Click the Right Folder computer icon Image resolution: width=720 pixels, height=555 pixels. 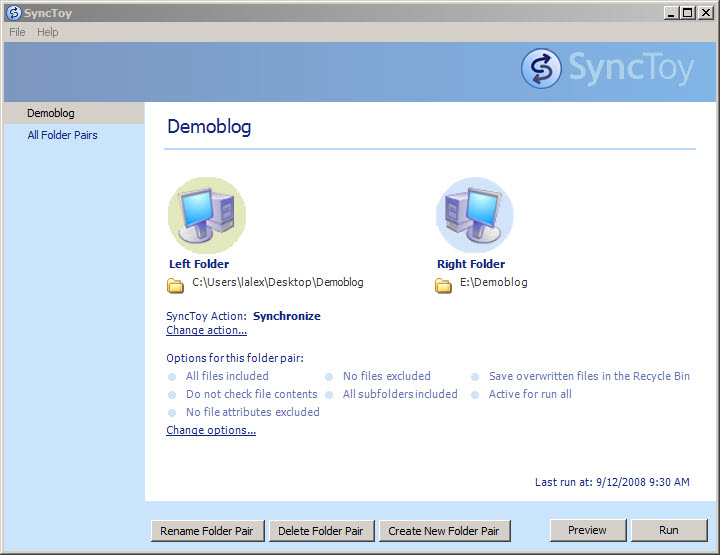pyautogui.click(x=475, y=215)
